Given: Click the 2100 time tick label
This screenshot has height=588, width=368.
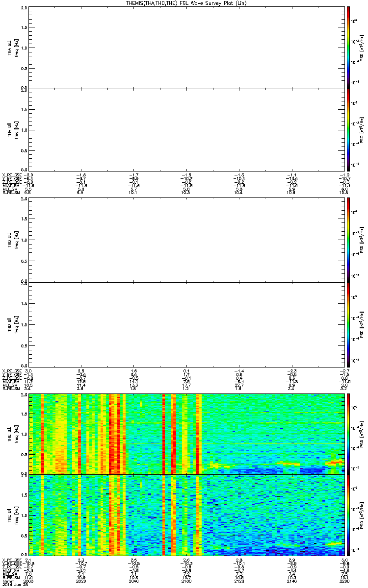Looking at the screenshot, I should pos(186,582).
